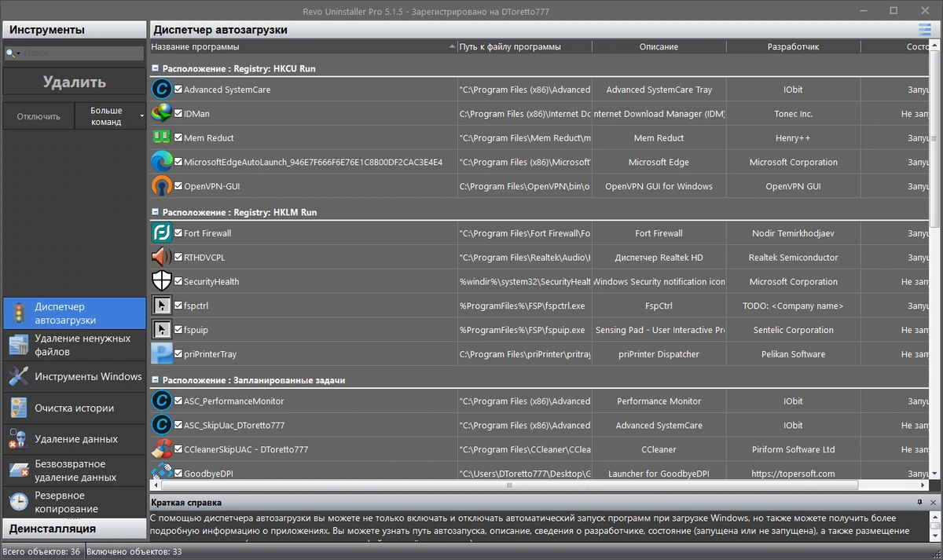Click the evidence remover sidebar icon
The height and width of the screenshot is (560, 943).
click(x=18, y=439)
